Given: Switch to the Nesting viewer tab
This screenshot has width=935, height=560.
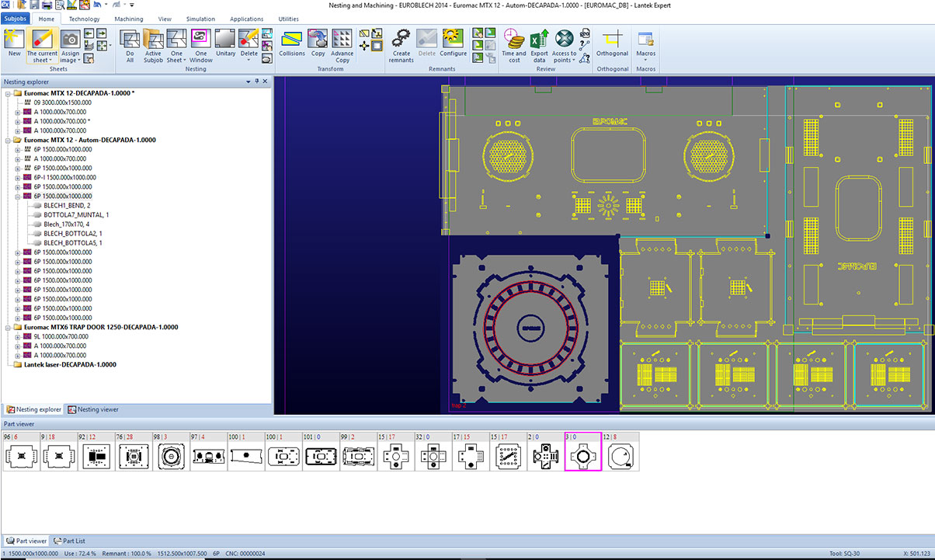Looking at the screenshot, I should 93,409.
